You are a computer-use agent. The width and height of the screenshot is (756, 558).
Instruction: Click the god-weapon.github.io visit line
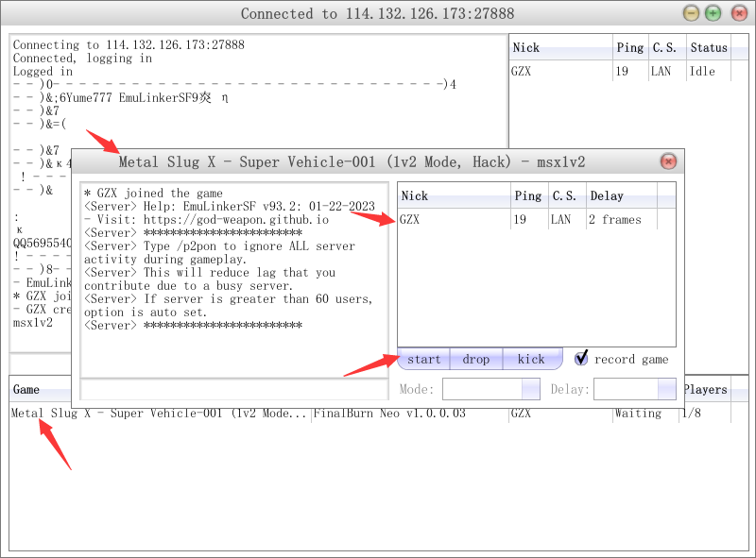coord(206,220)
